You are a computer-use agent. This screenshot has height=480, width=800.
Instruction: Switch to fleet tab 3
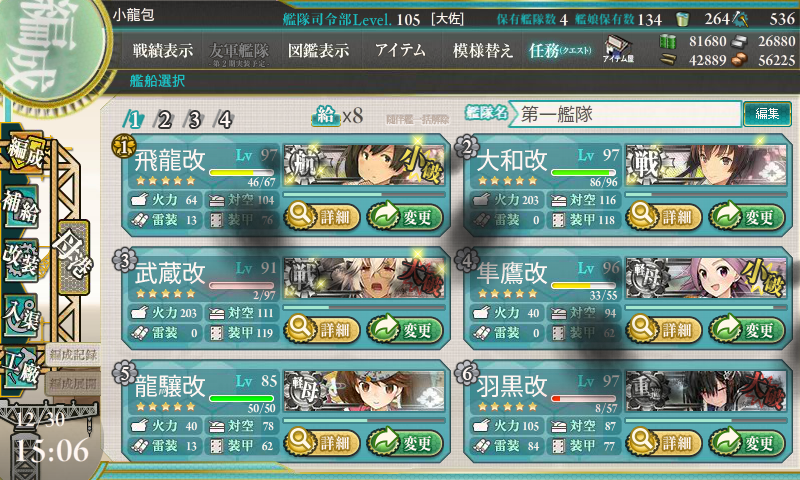click(194, 120)
